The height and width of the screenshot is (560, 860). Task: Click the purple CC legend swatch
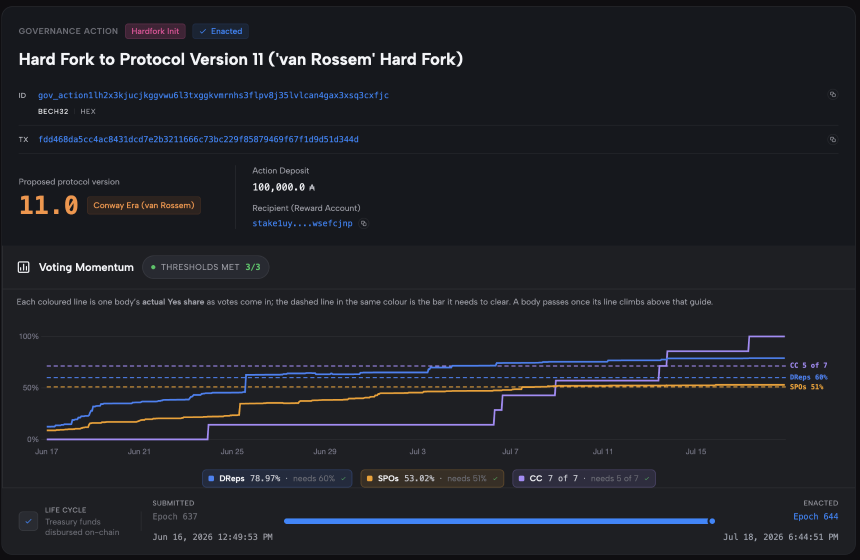pos(522,478)
